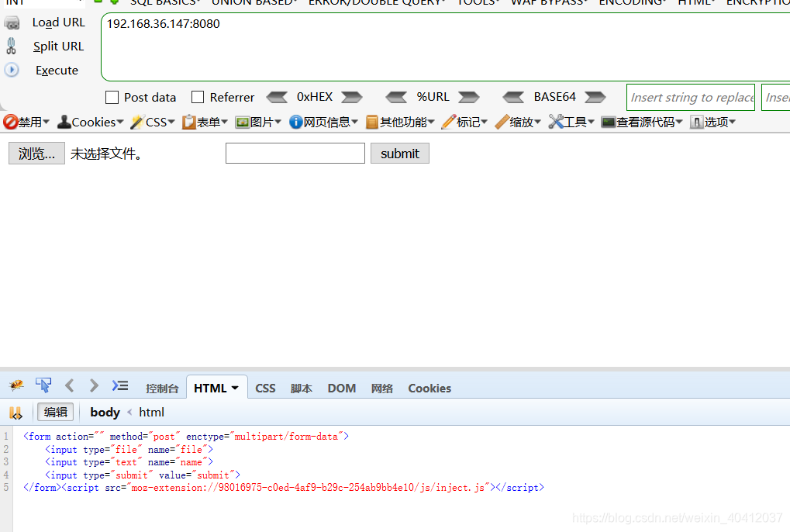Screen dimensions: 790x532
Task: Click the BASE64 encode label
Action: (x=555, y=97)
